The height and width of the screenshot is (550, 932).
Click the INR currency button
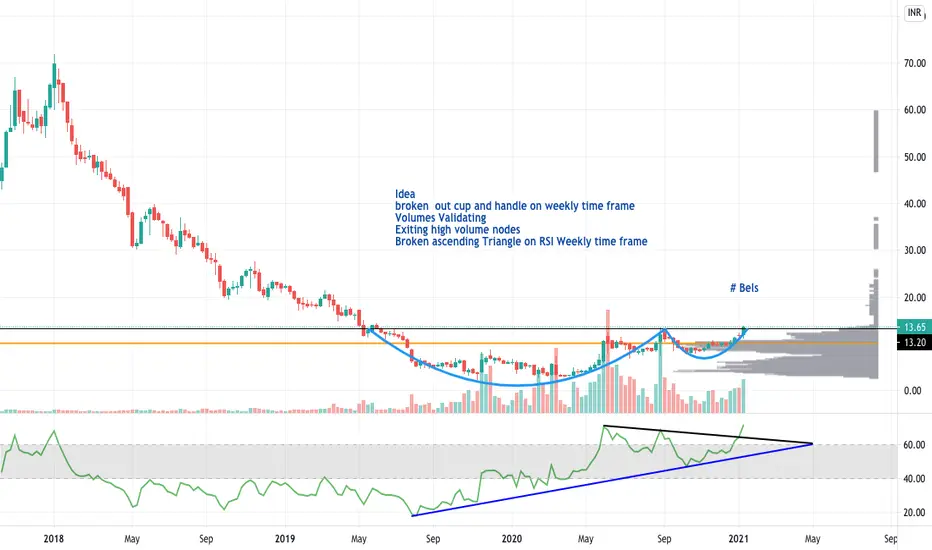914,12
